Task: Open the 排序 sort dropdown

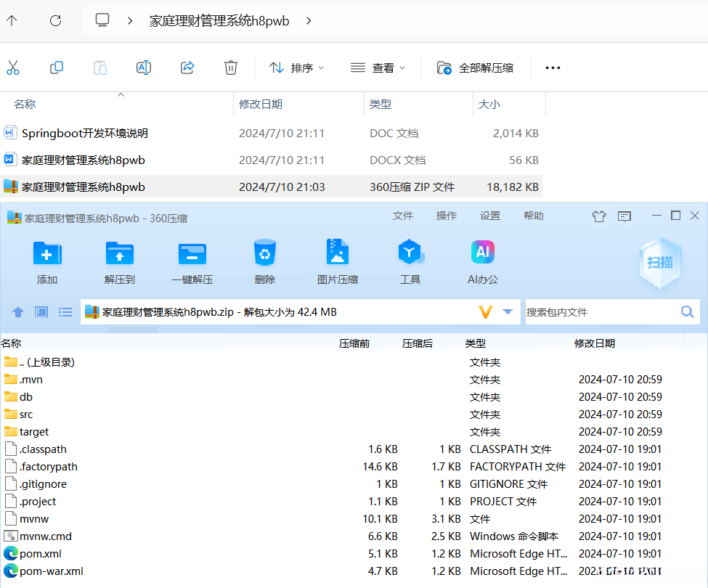Action: (297, 68)
